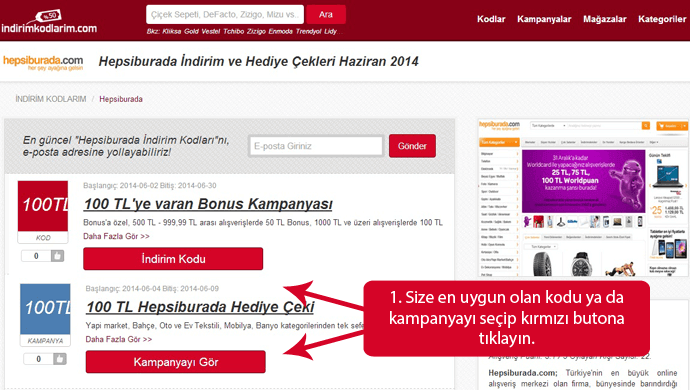Click the search box in the header
The image size is (690, 390).
(x=225, y=15)
